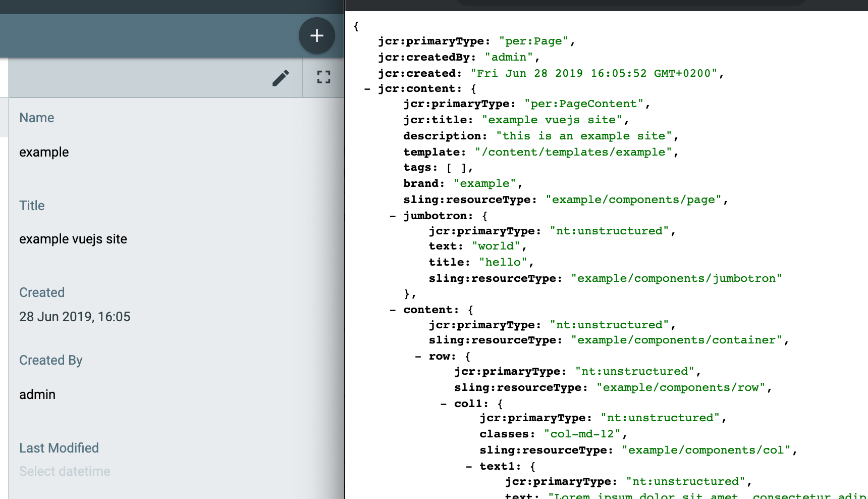
Task: Enter fullscreen with the expand icon
Action: (x=323, y=77)
